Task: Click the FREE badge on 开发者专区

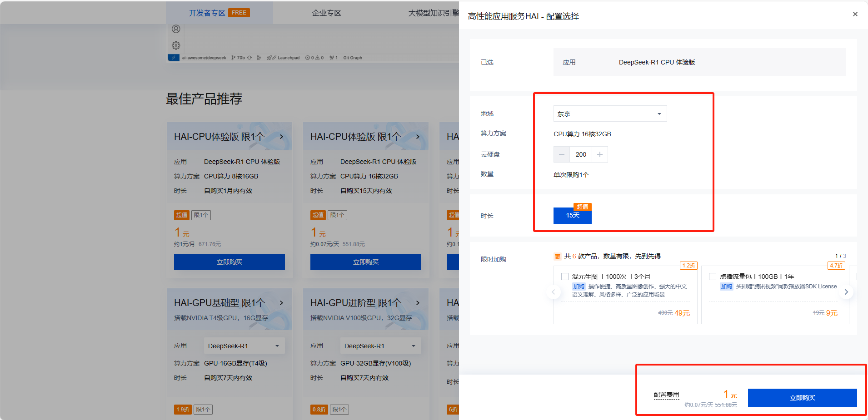Action: coord(239,13)
